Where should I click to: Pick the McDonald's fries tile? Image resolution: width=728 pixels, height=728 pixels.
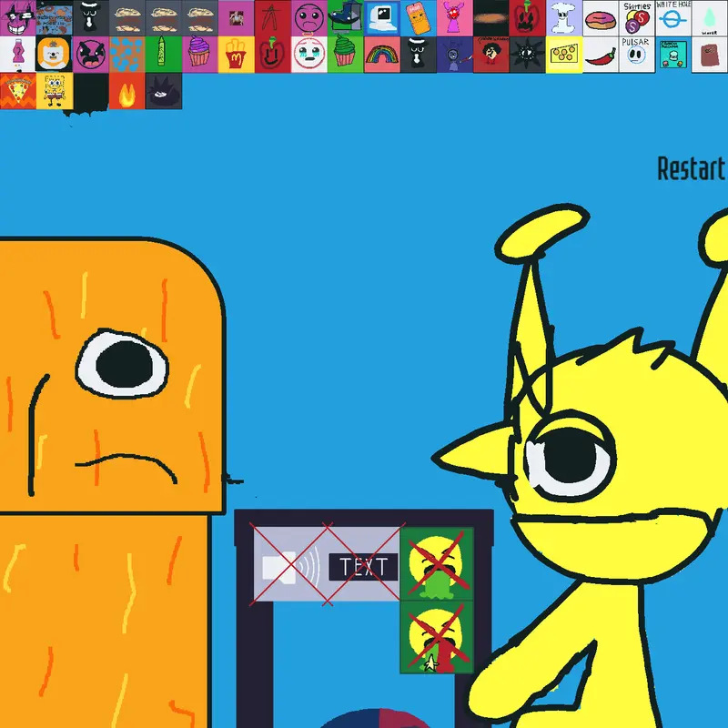[x=236, y=55]
